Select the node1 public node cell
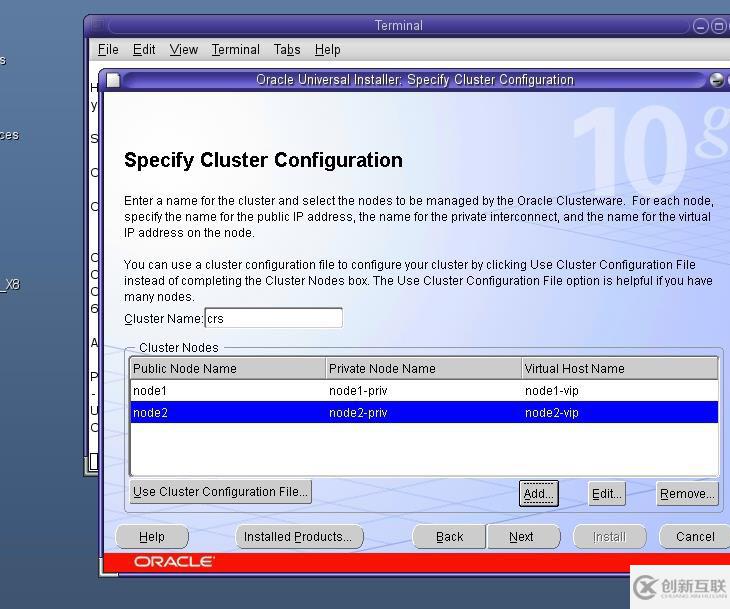The height and width of the screenshot is (609, 730). pos(228,391)
